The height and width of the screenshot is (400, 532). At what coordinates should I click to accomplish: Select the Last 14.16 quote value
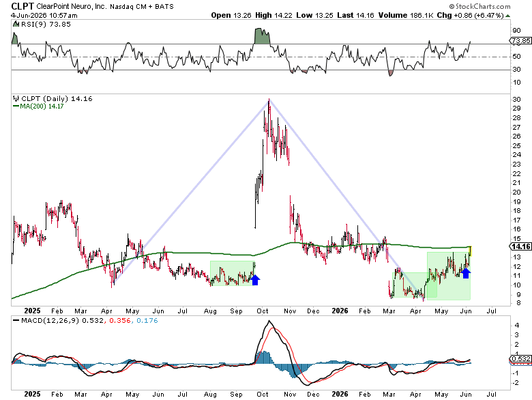click(x=355, y=15)
